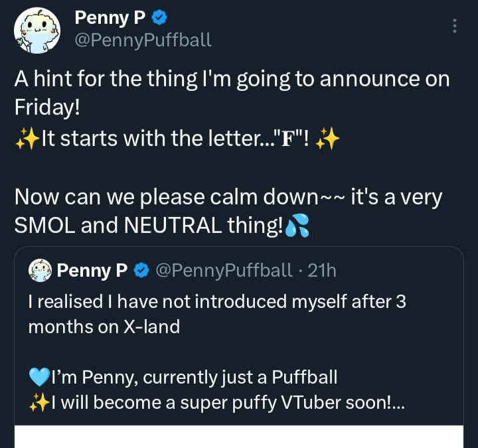Click the small avatar in the quoted tweet

pyautogui.click(x=40, y=269)
